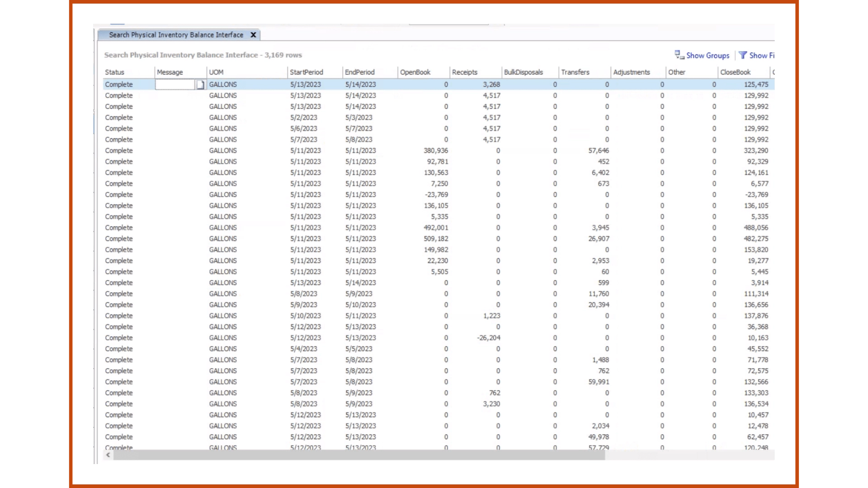Image resolution: width=868 pixels, height=488 pixels.
Task: Click the BulkDisposals column header
Action: (x=524, y=72)
